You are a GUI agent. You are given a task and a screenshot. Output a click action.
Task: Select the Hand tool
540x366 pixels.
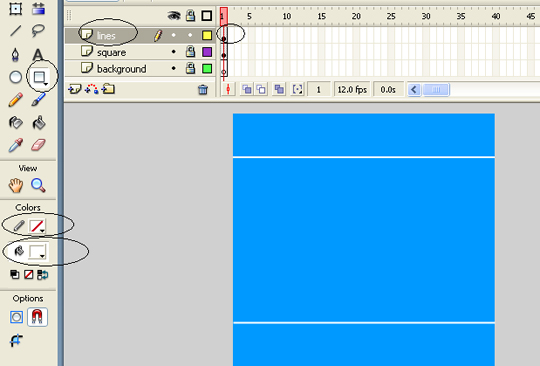coord(16,186)
